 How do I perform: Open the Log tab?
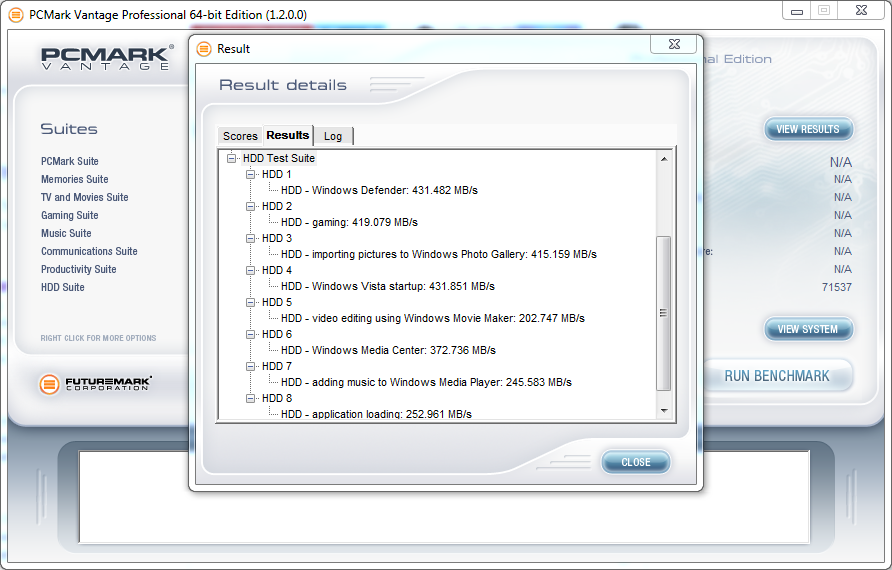point(333,136)
